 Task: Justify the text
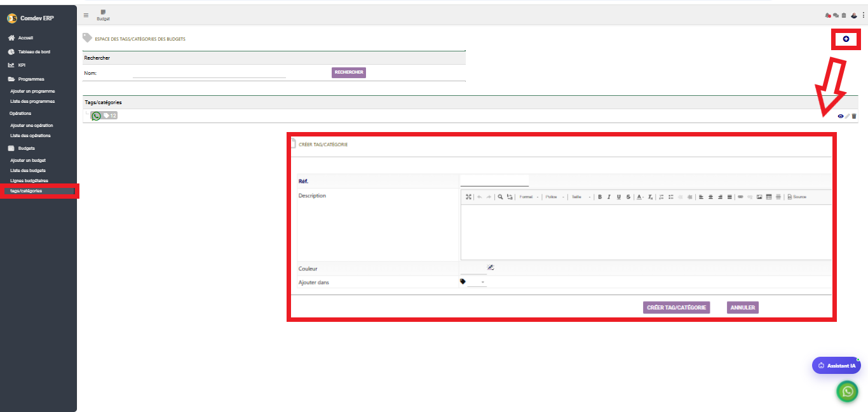point(729,197)
